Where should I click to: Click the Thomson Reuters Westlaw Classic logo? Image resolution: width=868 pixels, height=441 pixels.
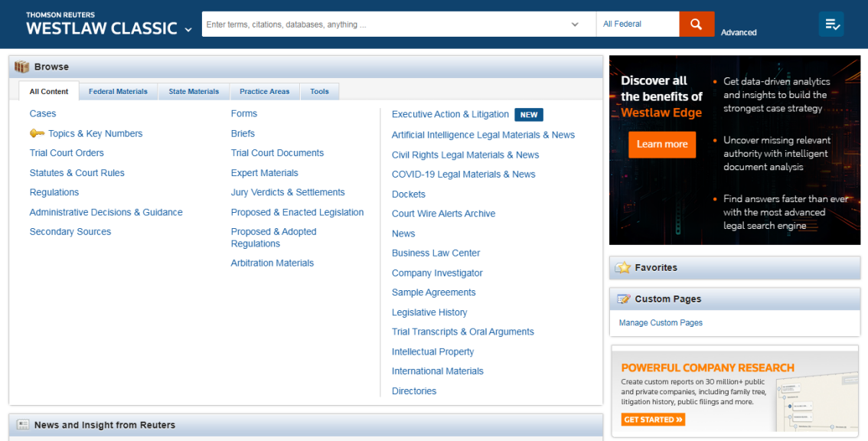tap(101, 23)
